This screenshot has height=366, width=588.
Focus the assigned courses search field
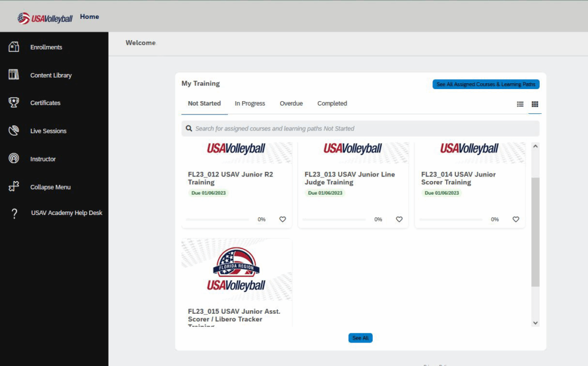coord(361,128)
